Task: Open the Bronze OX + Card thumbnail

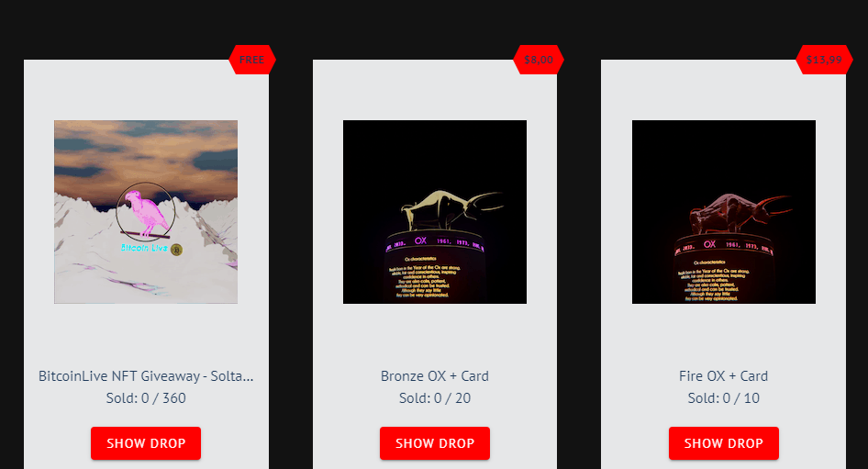Action: coord(435,212)
